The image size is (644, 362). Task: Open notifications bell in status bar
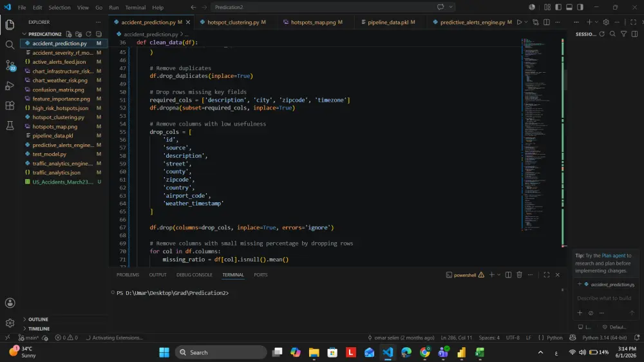point(637,338)
